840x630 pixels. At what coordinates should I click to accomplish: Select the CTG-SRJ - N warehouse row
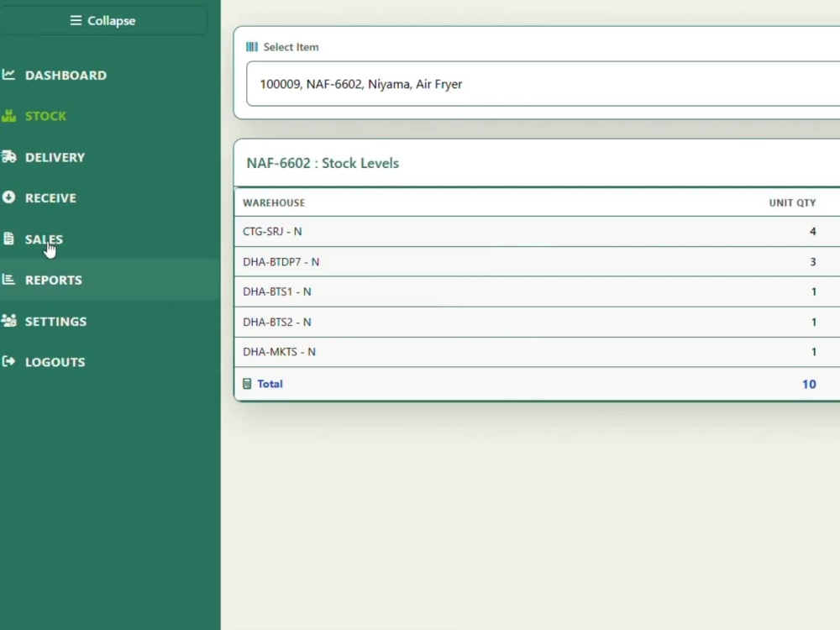538,232
